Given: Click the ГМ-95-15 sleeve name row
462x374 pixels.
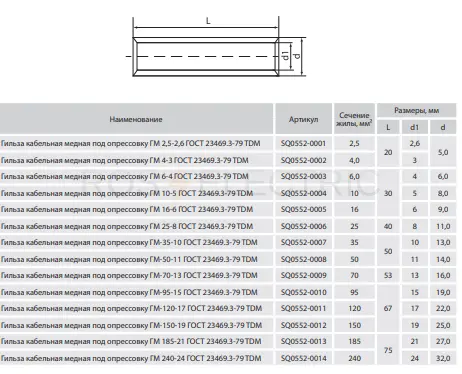Looking at the screenshot, I should pos(136,292).
